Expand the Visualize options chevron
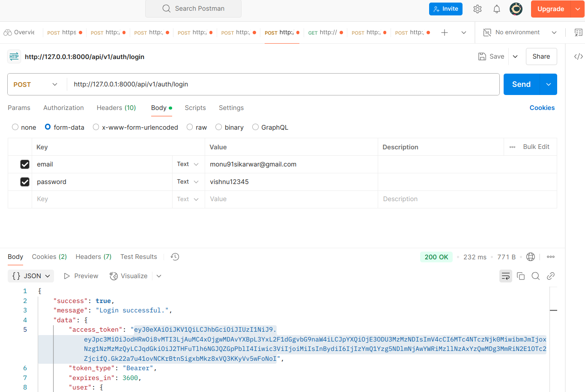The width and height of the screenshot is (585, 392). 159,276
